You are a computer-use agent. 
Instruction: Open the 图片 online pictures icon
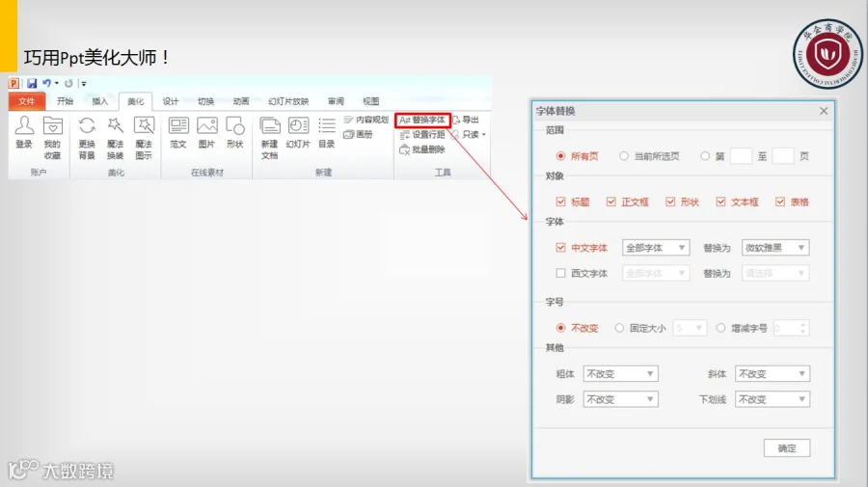[207, 125]
